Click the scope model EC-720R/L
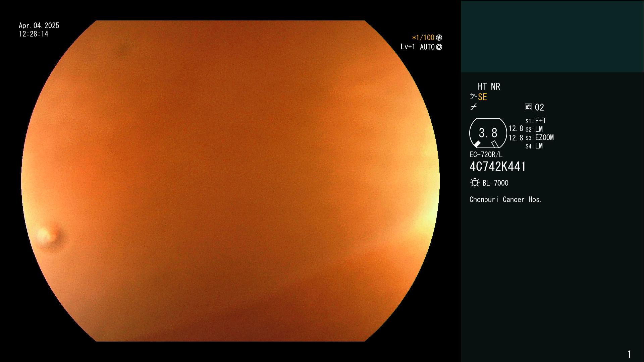 click(x=486, y=155)
